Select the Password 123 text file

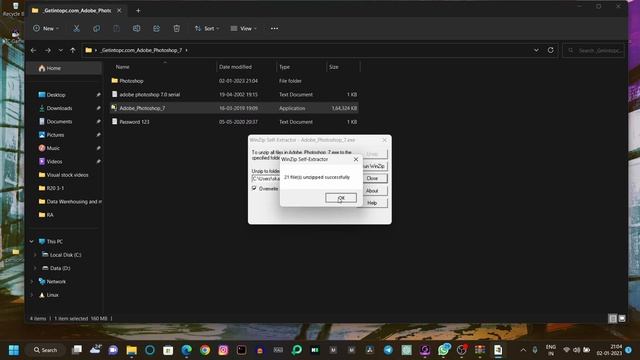[x=233, y=122]
